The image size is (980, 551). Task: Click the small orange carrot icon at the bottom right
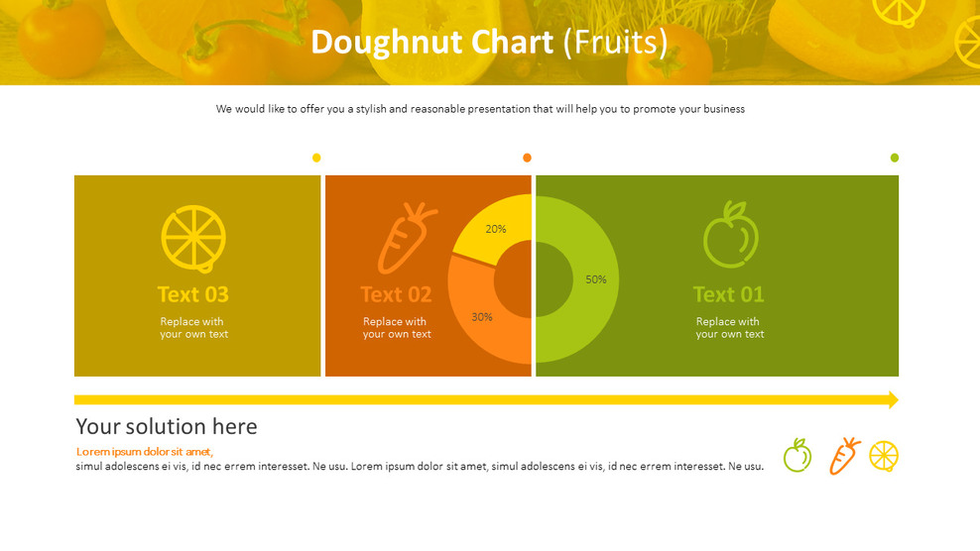(843, 456)
